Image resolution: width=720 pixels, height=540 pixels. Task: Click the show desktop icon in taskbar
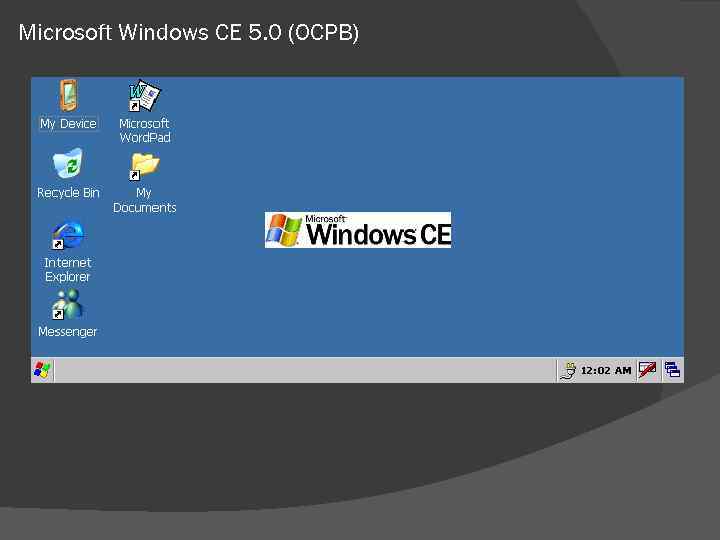(673, 370)
